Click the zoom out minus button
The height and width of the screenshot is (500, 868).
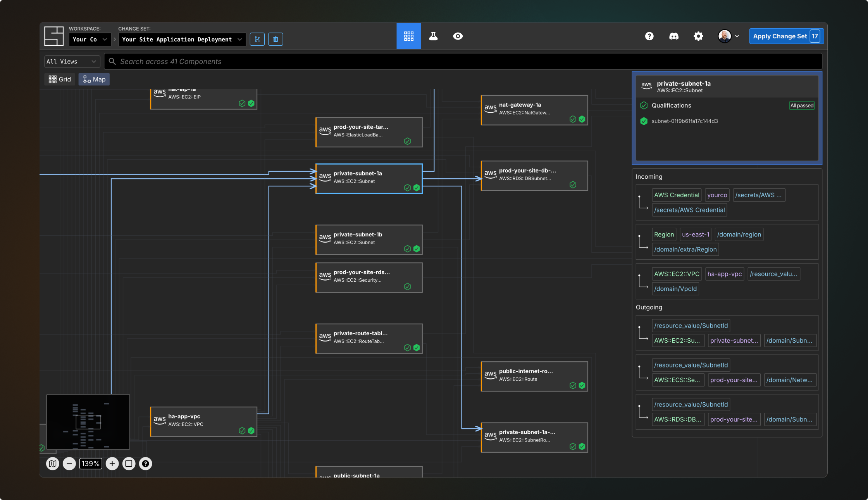(69, 464)
